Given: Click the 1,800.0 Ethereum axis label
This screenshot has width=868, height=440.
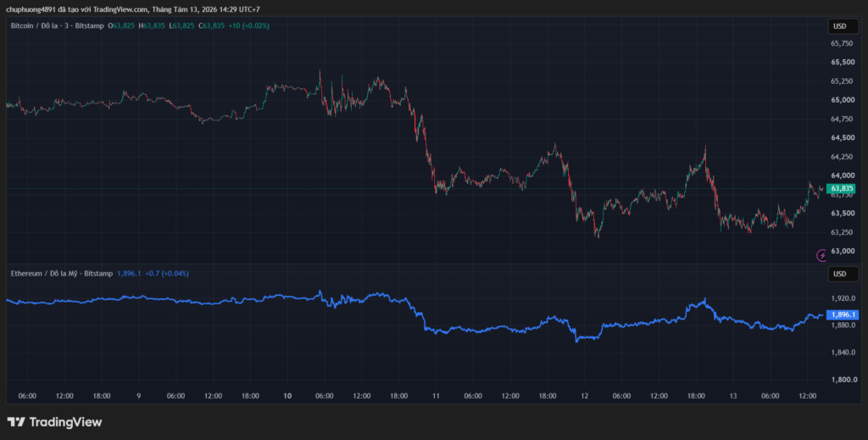Looking at the screenshot, I should pyautogui.click(x=843, y=380).
